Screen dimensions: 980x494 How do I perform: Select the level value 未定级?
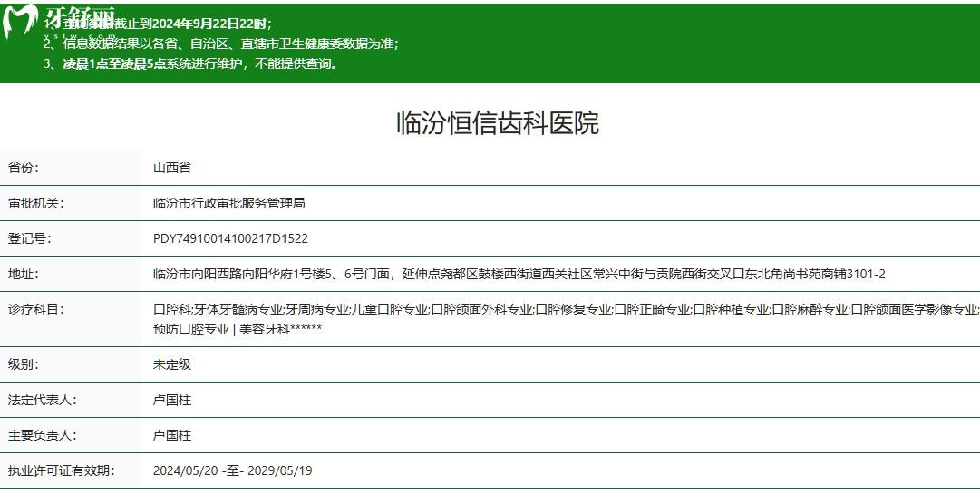coord(172,364)
